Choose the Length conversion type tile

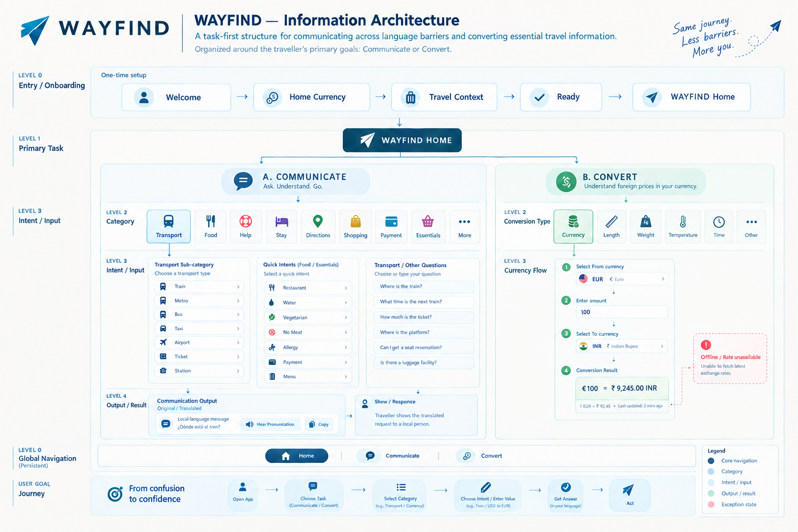(x=611, y=227)
